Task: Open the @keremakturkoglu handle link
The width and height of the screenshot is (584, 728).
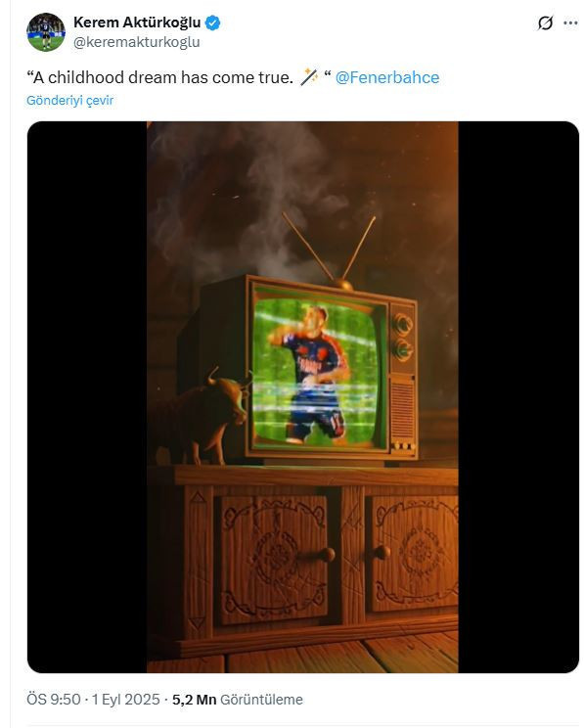Action: point(137,42)
